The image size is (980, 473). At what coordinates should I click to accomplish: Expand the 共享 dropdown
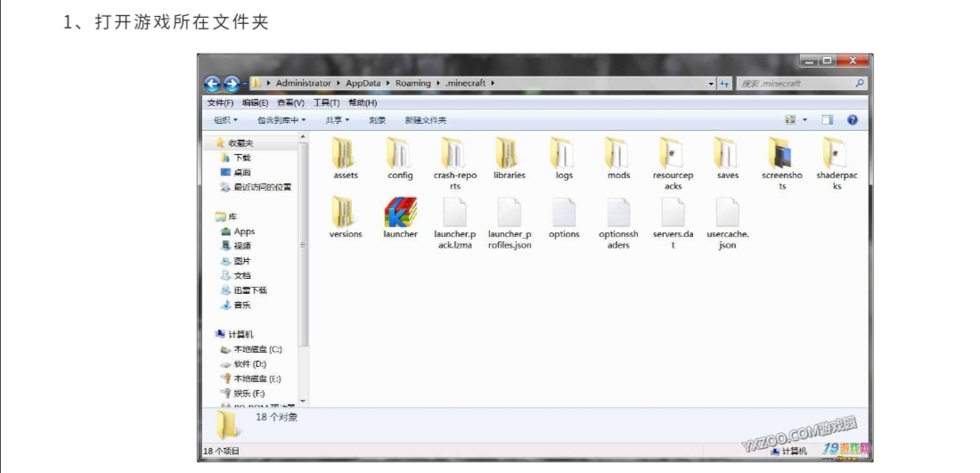tap(338, 120)
